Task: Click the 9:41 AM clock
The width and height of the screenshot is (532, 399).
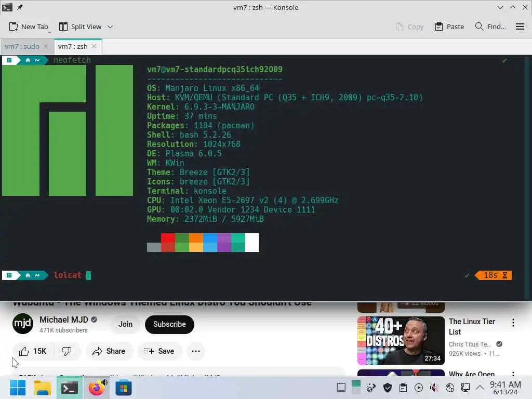Action: 505,388
